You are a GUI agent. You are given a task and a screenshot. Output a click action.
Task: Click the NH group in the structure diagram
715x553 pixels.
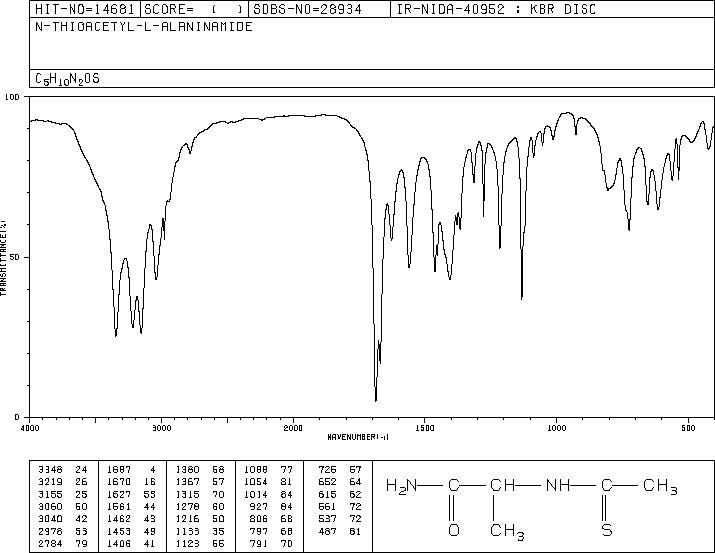pyautogui.click(x=556, y=487)
